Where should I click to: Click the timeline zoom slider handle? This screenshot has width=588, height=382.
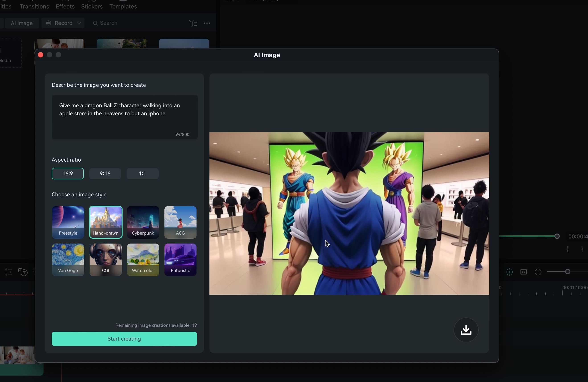pos(568,272)
